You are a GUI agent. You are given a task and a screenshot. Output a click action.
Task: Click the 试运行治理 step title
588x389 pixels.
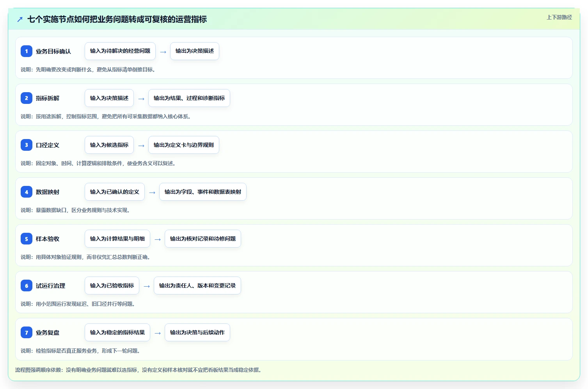coord(51,286)
